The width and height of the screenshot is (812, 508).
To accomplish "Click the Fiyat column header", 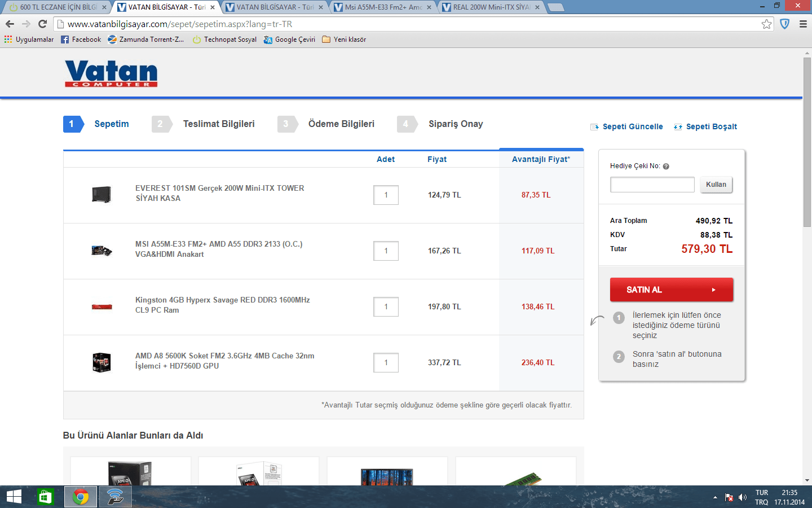I will [437, 160].
